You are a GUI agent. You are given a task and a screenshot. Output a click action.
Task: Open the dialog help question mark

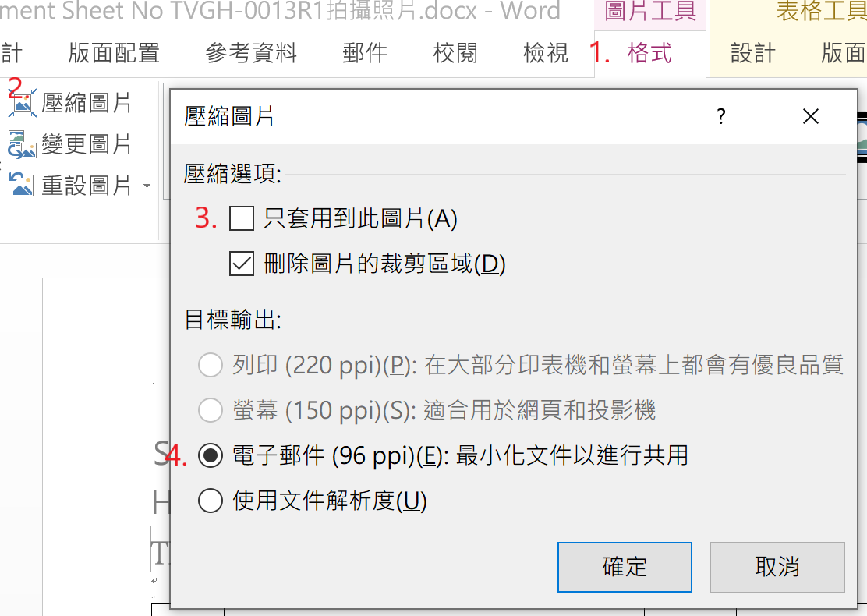coord(721,117)
